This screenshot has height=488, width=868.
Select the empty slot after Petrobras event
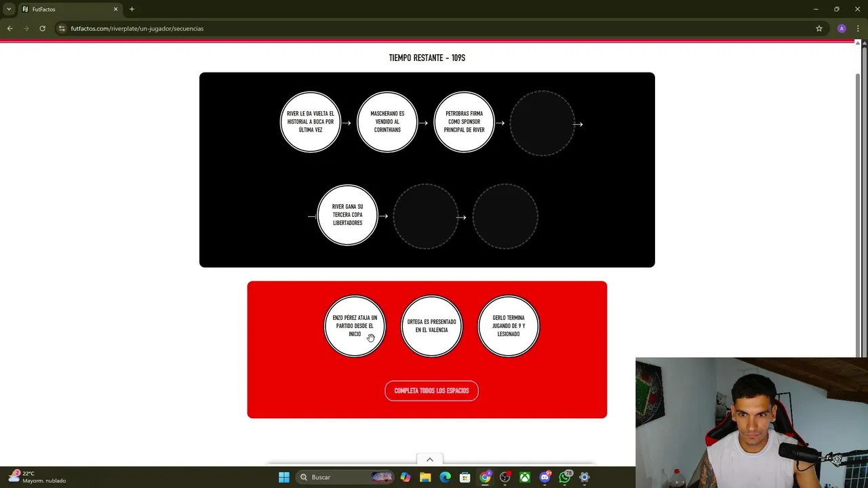pyautogui.click(x=542, y=123)
